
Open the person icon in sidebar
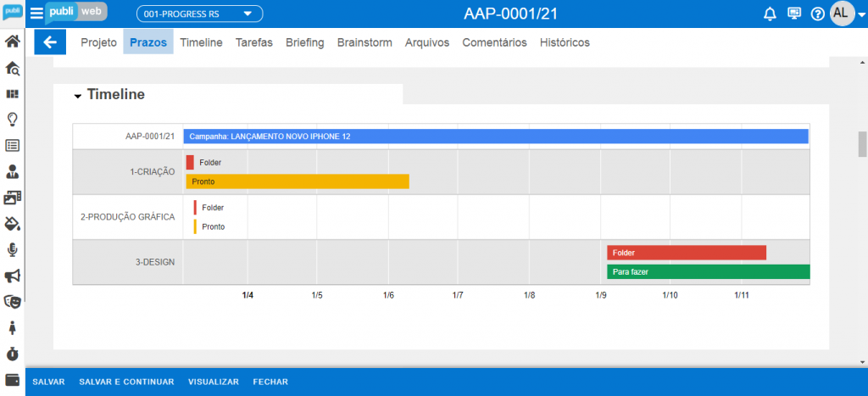[12, 171]
